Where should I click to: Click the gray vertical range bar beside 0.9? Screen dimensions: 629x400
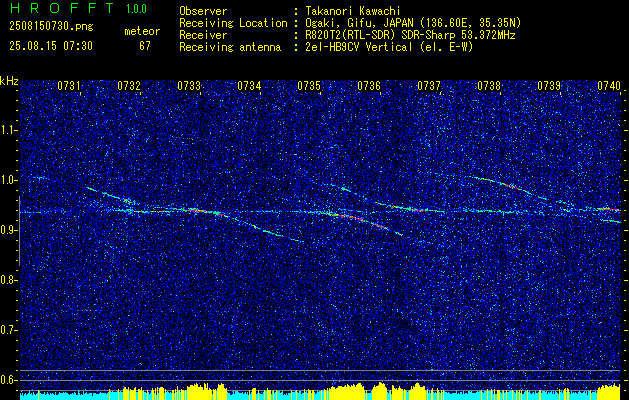click(19, 231)
